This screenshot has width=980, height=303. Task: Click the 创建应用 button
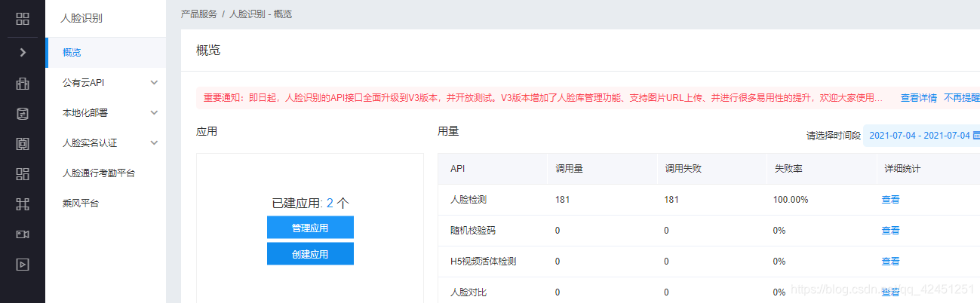tap(310, 254)
